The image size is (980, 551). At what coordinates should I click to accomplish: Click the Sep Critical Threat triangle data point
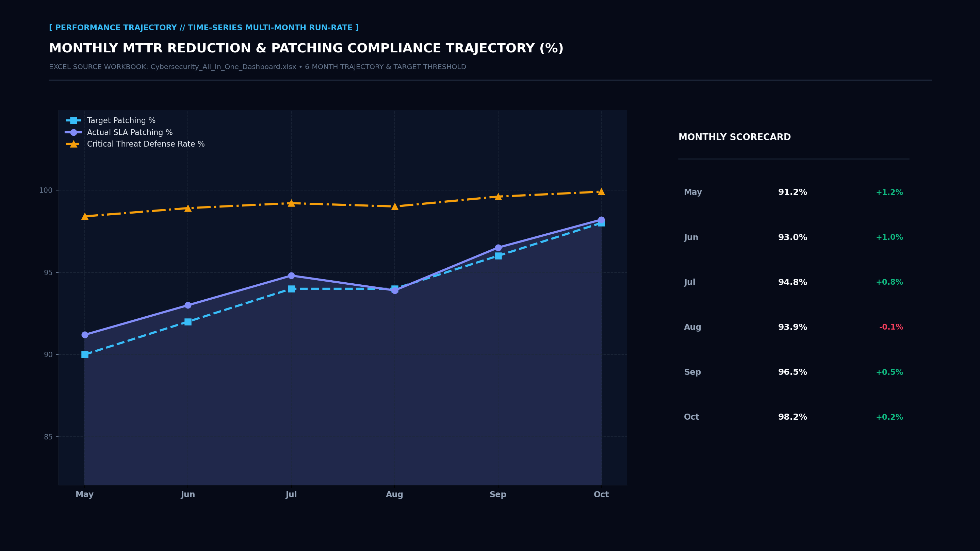click(x=498, y=197)
